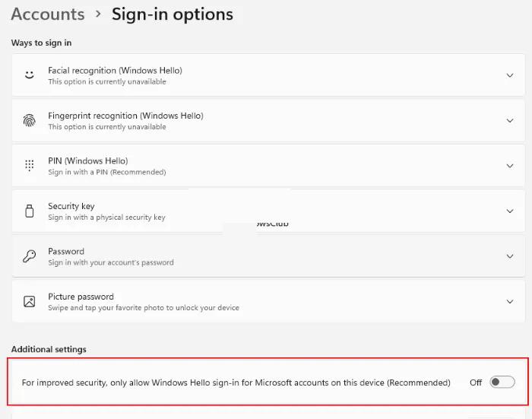This screenshot has width=532, height=419.
Task: Click the PIN keypad dots icon
Action: click(x=30, y=165)
